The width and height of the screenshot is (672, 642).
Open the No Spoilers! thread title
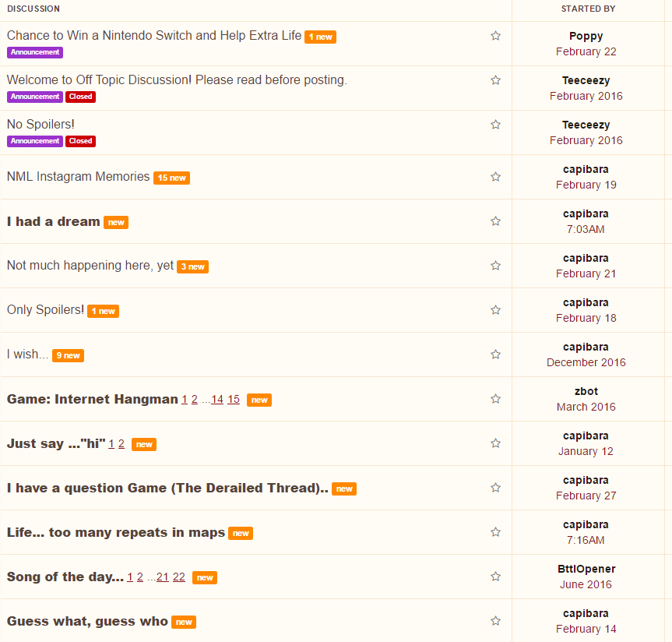pos(40,124)
